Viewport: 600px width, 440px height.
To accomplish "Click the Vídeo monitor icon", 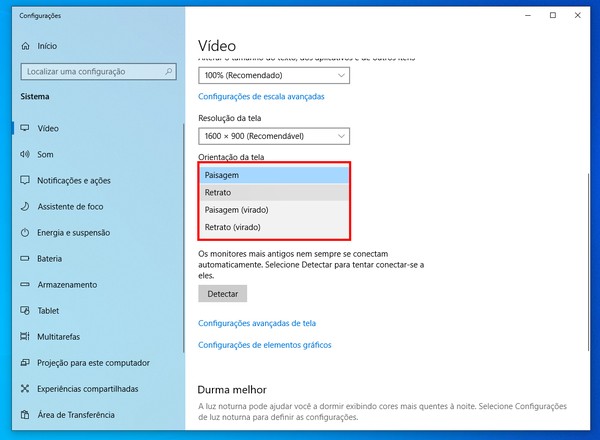I will tap(25, 128).
